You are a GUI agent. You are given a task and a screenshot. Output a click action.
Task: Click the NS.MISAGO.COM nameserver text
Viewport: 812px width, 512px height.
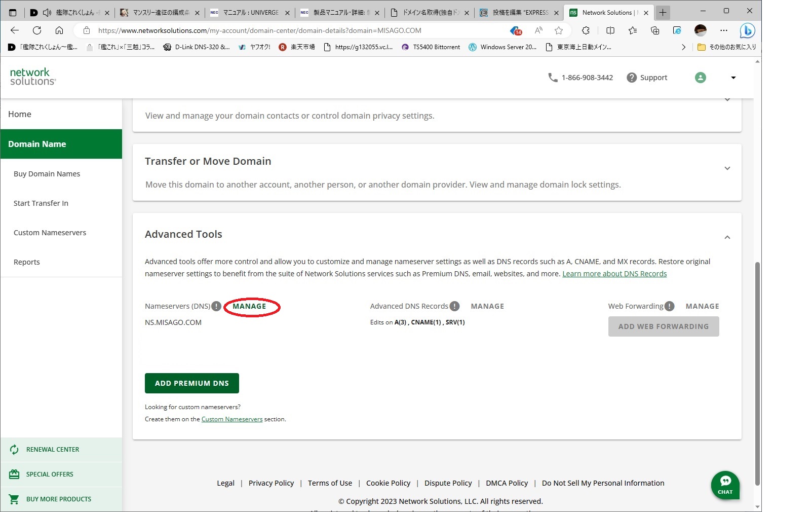click(x=173, y=322)
